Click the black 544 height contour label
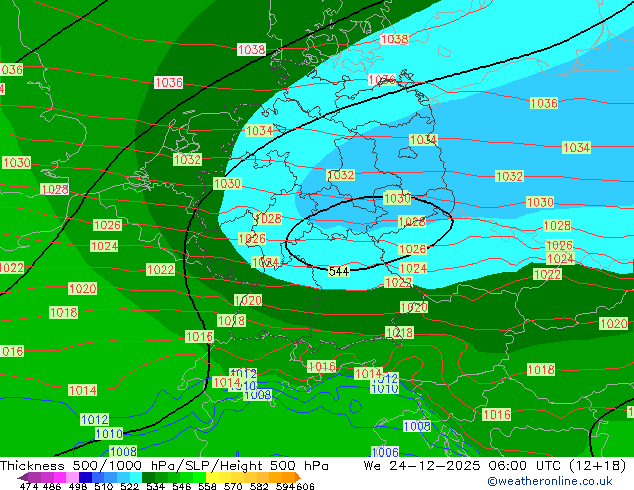The height and width of the screenshot is (490, 634). (x=339, y=271)
